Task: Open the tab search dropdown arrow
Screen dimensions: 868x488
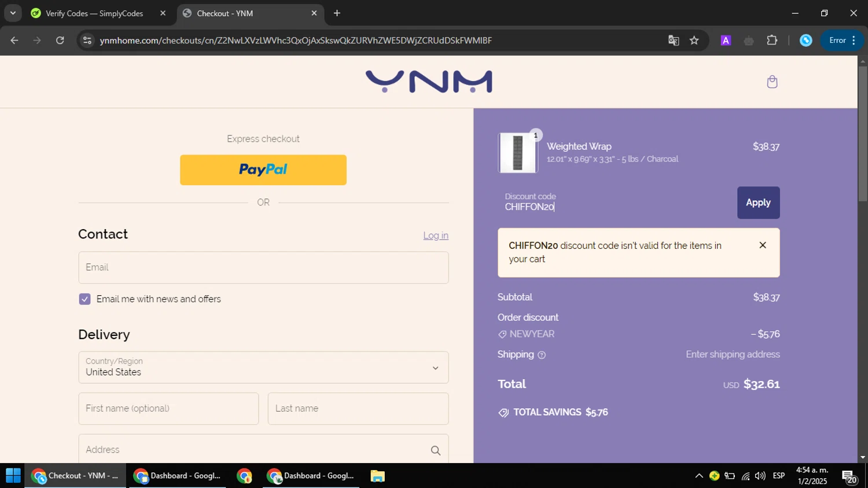Action: 13,13
